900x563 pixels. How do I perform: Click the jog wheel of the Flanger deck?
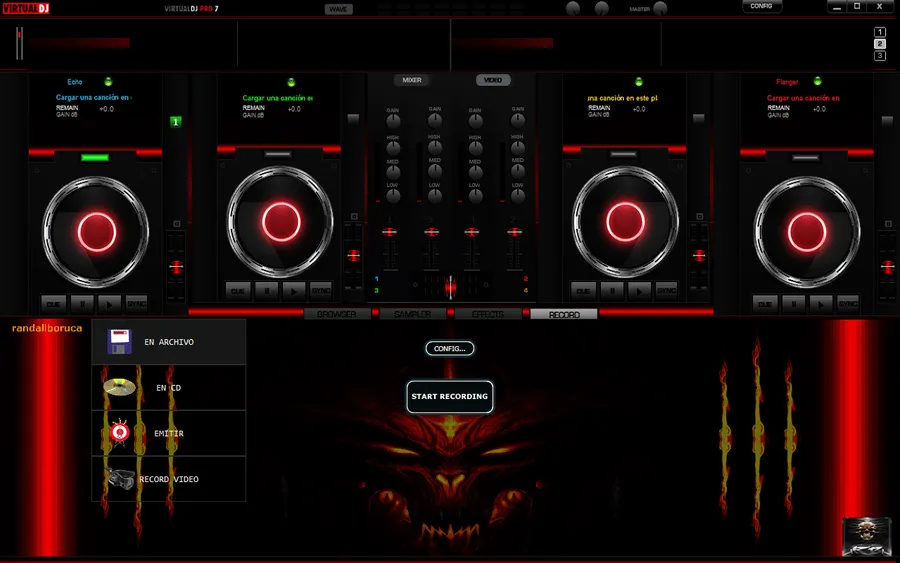coord(807,232)
